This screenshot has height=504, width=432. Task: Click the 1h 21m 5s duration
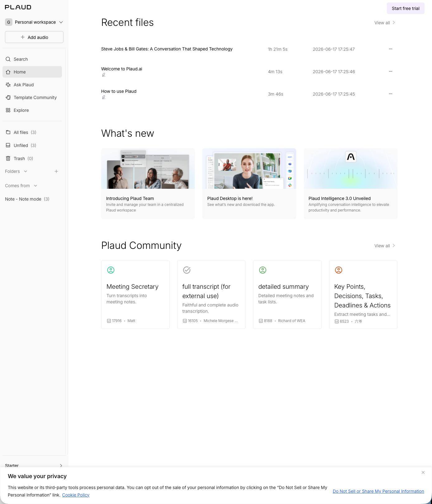point(278,49)
